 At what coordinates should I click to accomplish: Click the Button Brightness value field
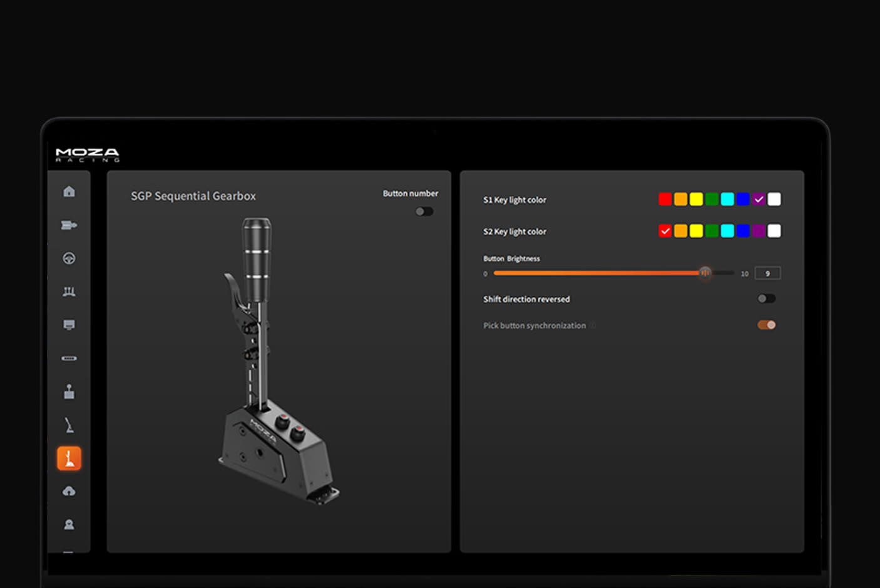click(767, 273)
